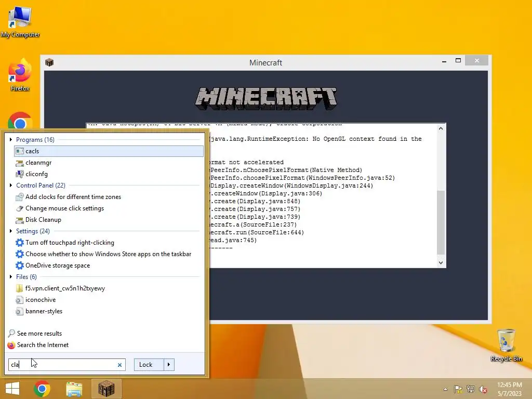The height and width of the screenshot is (399, 532).
Task: Minimize the Minecraft window
Action: click(x=444, y=61)
